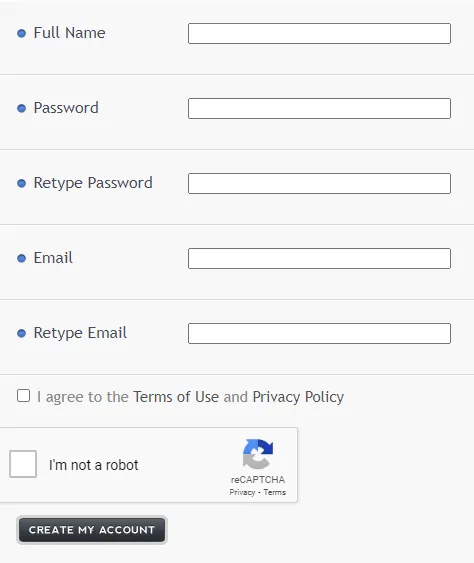The height and width of the screenshot is (563, 474).
Task: Click the blue bullet beside Email
Action: click(x=22, y=259)
